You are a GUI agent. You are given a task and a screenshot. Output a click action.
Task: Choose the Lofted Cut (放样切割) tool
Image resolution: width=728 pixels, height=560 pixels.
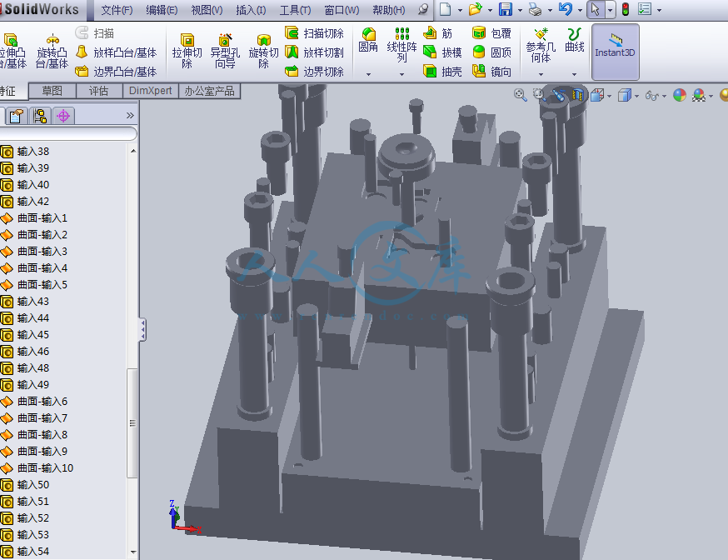click(314, 52)
